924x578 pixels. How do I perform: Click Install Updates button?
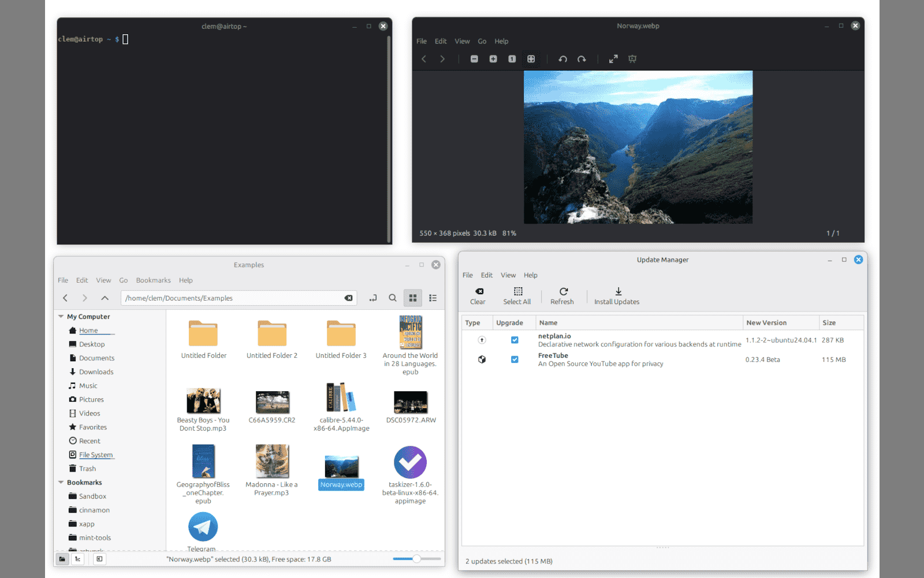pyautogui.click(x=617, y=296)
